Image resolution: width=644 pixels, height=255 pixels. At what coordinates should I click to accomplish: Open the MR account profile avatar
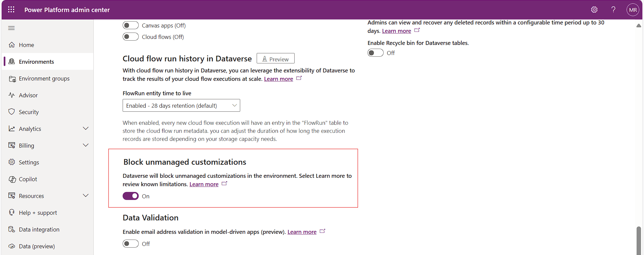(633, 10)
